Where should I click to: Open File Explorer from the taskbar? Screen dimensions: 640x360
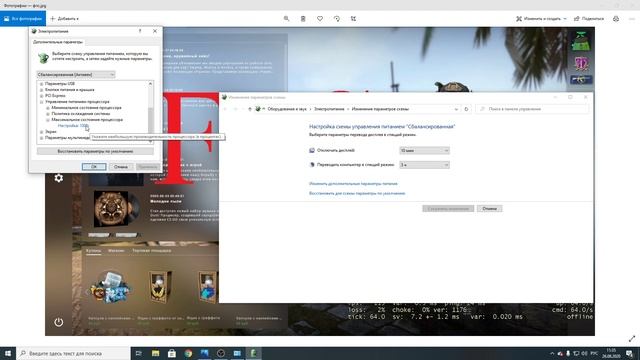tap(156, 353)
